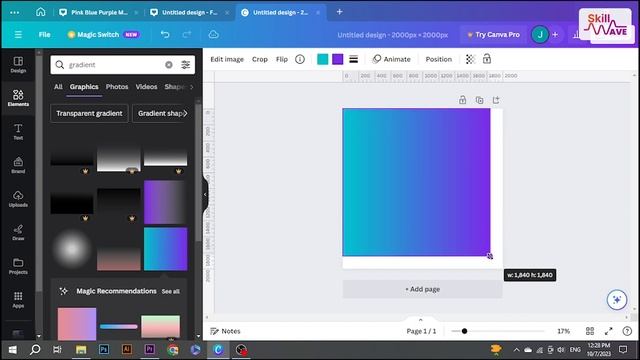Switch to the Photos tab

click(x=117, y=87)
